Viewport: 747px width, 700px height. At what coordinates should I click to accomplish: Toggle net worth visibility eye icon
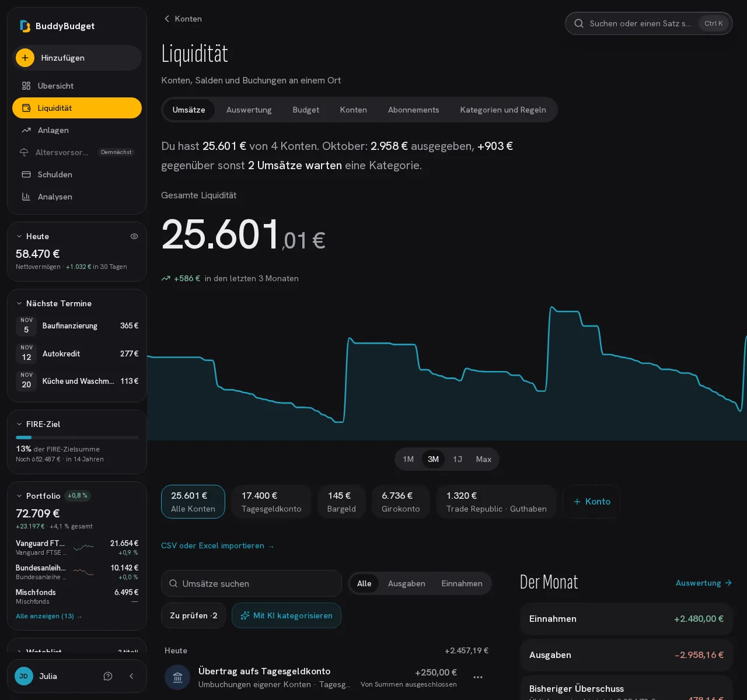[x=134, y=236]
